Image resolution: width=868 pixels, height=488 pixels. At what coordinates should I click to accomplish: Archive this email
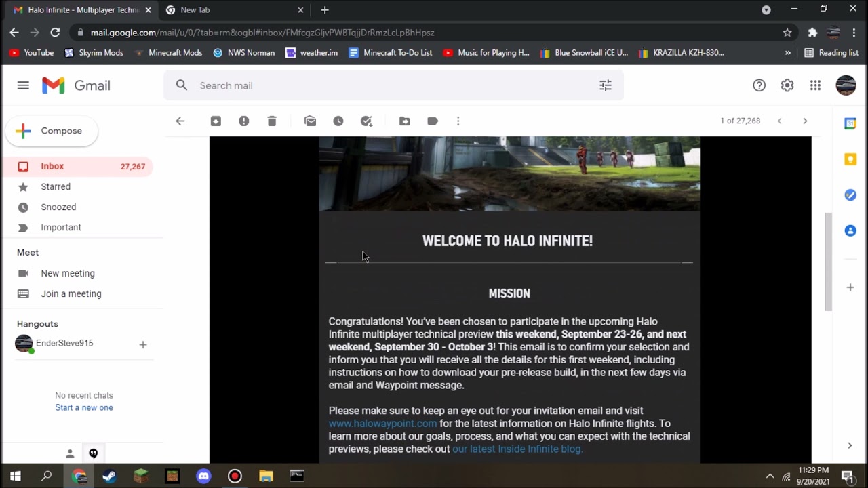(x=216, y=121)
